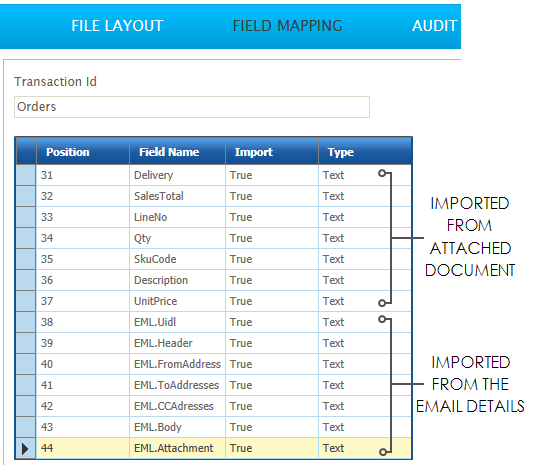Select the EML.Uidl field cell

coord(177,322)
